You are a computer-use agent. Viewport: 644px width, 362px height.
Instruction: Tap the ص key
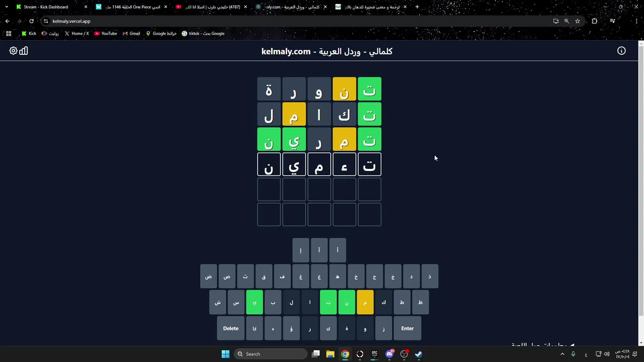coord(227,276)
